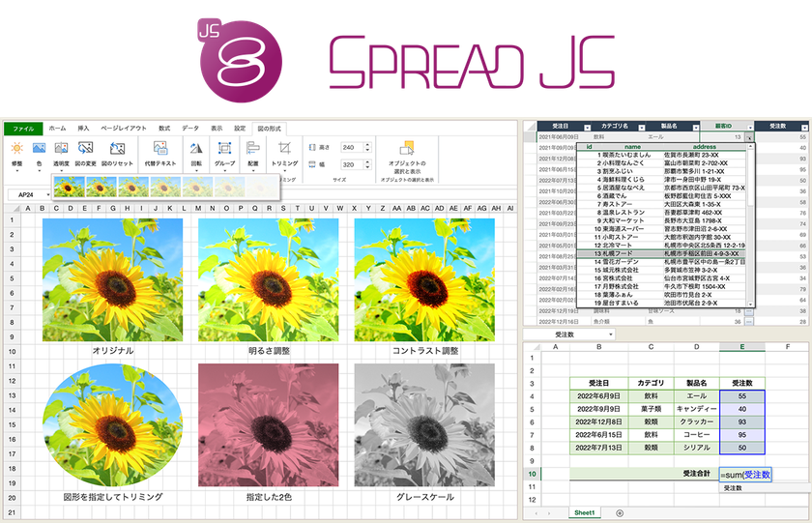Expand the 受注数 name box dropdown
The height and width of the screenshot is (523, 812).
(611, 334)
